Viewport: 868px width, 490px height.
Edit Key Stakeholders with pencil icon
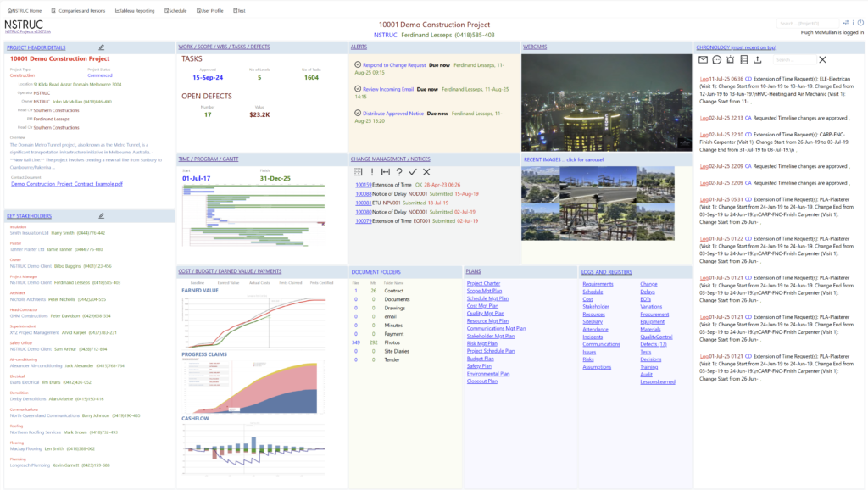[102, 216]
